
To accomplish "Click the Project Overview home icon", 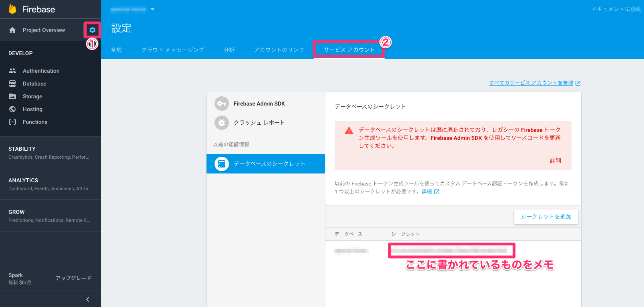I will [x=12, y=30].
